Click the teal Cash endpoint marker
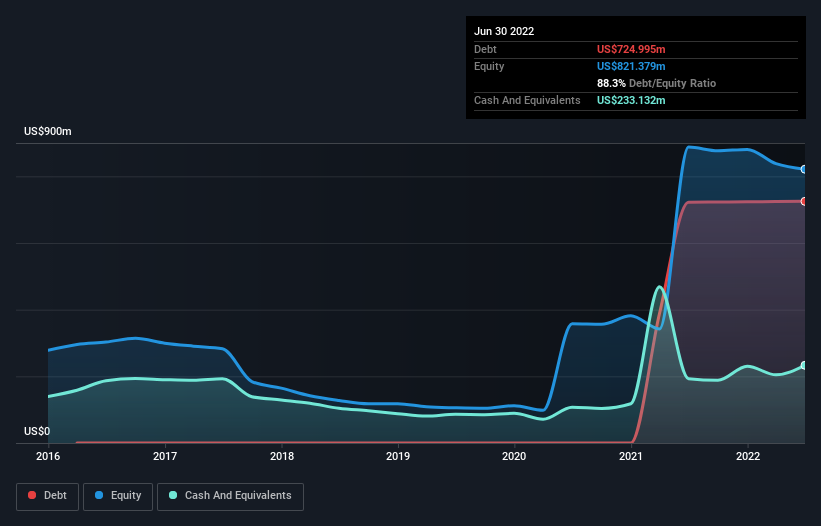Viewport: 821px width, 526px height. (x=804, y=365)
